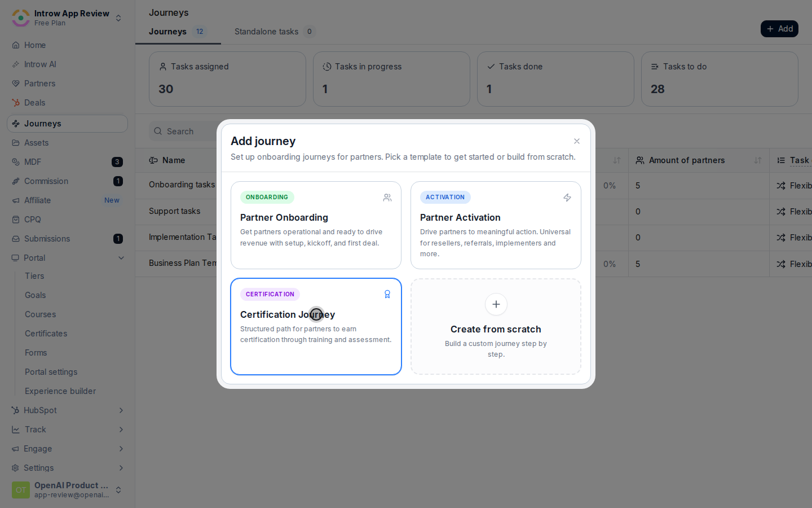Sort by Amount of partners column
This screenshot has height=508, width=812.
[758, 160]
